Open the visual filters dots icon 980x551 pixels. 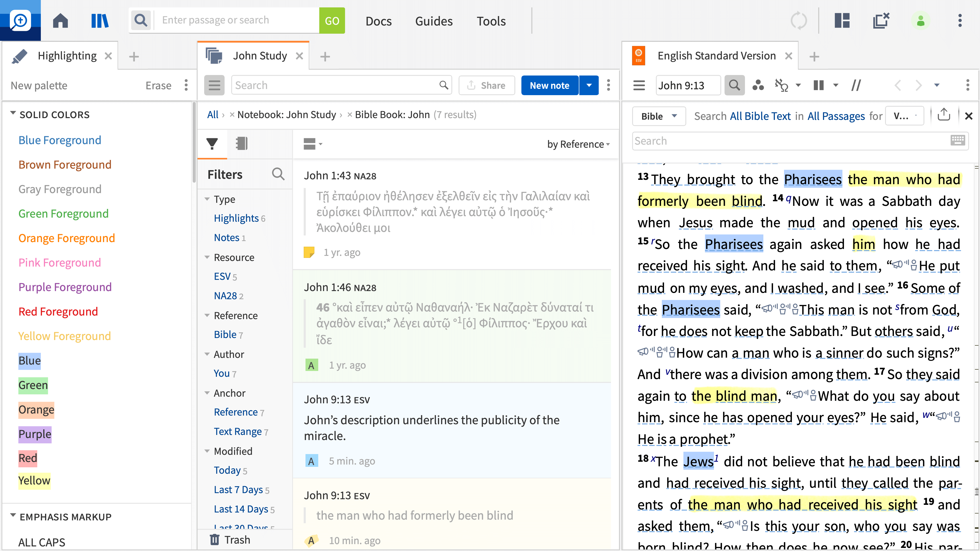point(758,85)
